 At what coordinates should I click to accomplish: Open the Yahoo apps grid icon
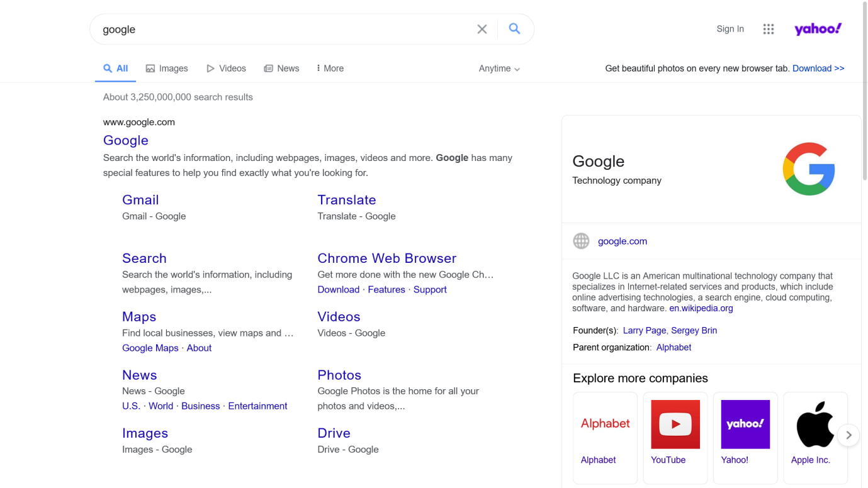[x=769, y=29]
